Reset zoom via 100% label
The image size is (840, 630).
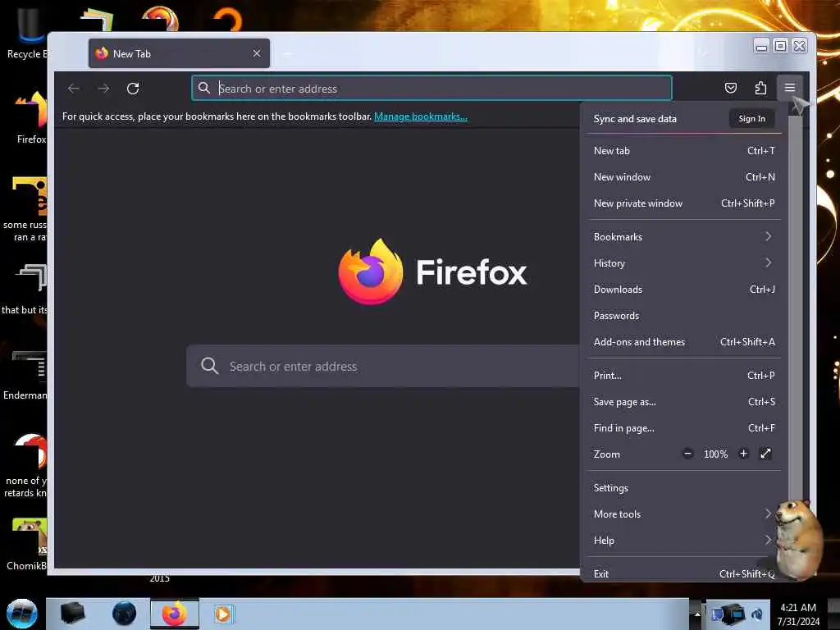715,454
